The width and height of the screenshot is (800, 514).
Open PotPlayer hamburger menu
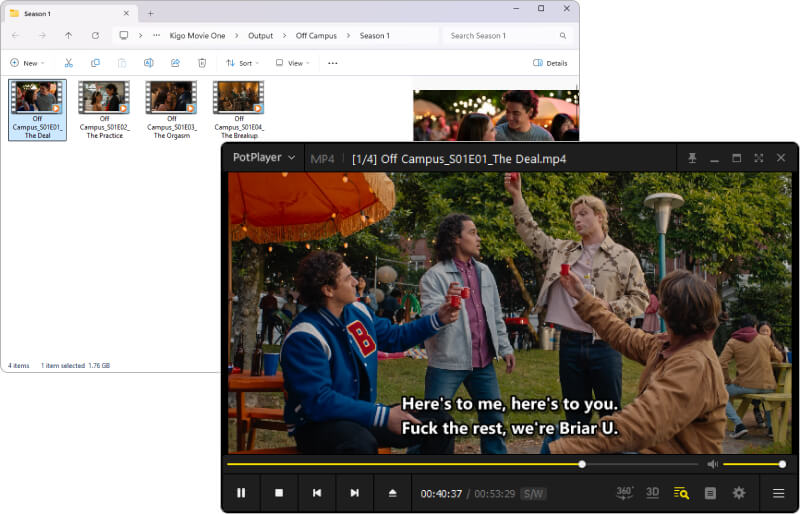click(x=778, y=493)
